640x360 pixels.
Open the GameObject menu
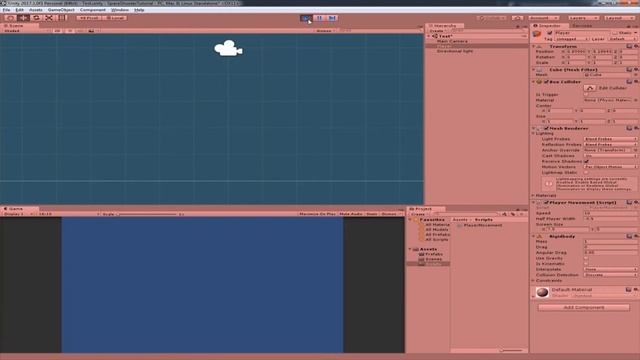[61, 10]
